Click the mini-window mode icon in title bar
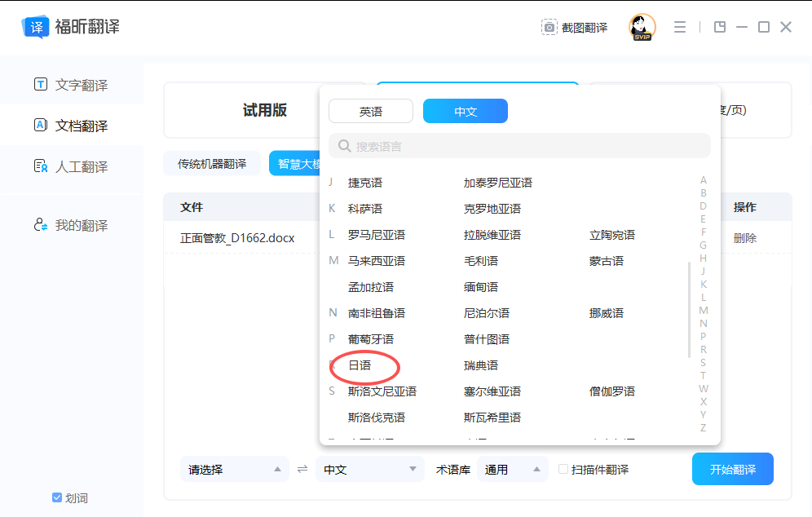 (x=719, y=27)
